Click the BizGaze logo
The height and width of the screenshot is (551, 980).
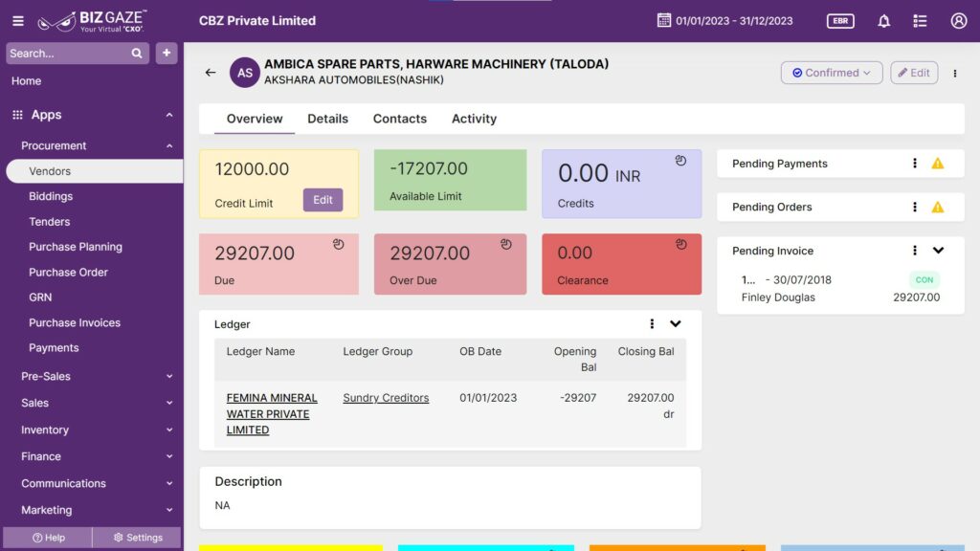[x=93, y=21]
